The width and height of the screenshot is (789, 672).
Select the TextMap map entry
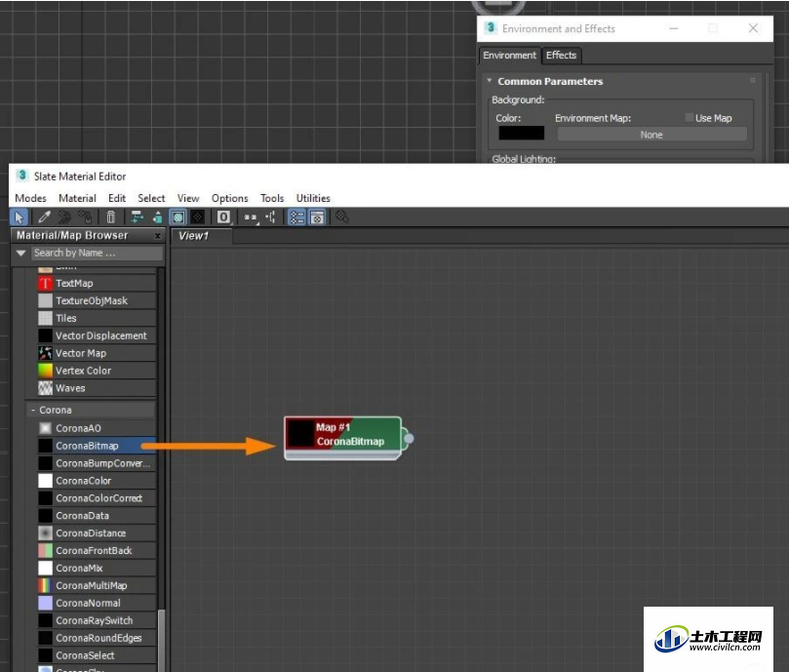point(97,284)
